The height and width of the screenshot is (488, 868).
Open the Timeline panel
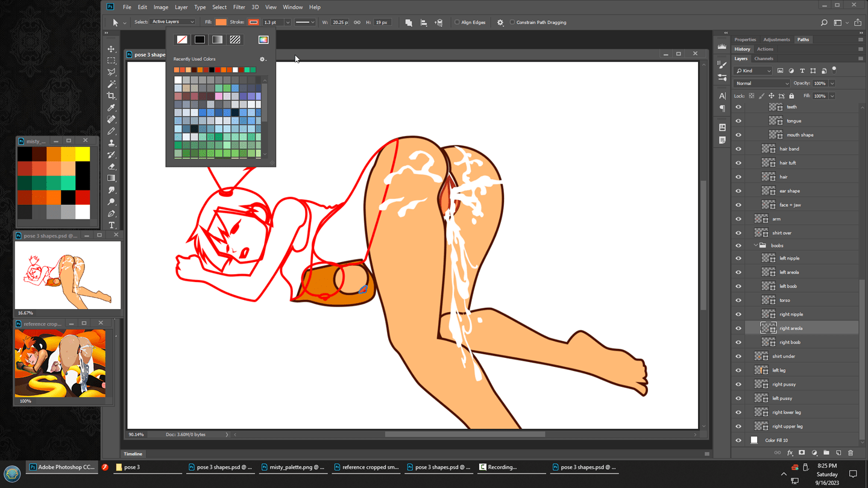(133, 454)
